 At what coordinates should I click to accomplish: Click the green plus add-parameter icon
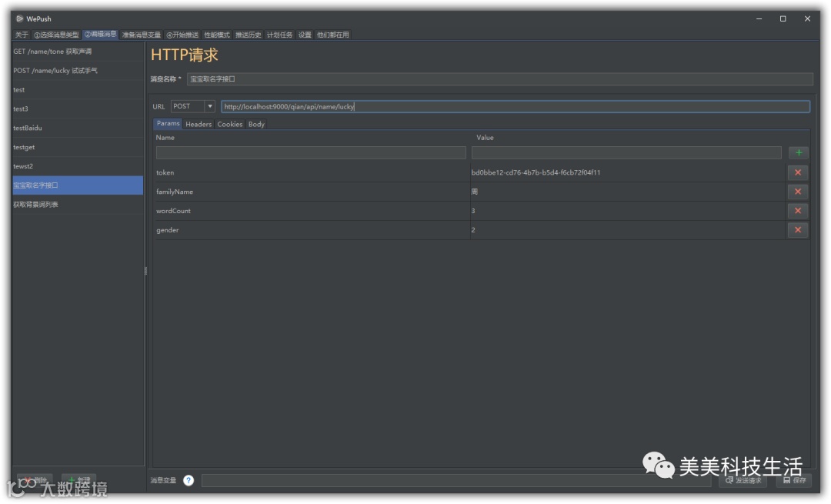[798, 152]
